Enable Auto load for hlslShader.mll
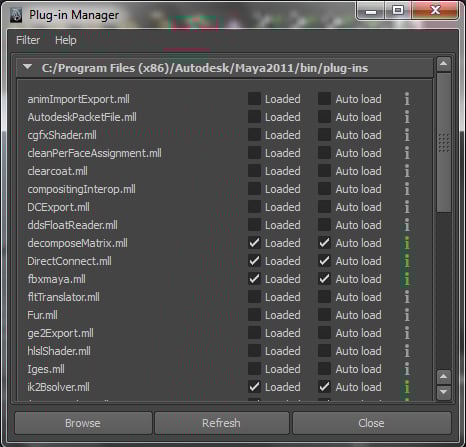The height and width of the screenshot is (447, 466). pos(324,351)
